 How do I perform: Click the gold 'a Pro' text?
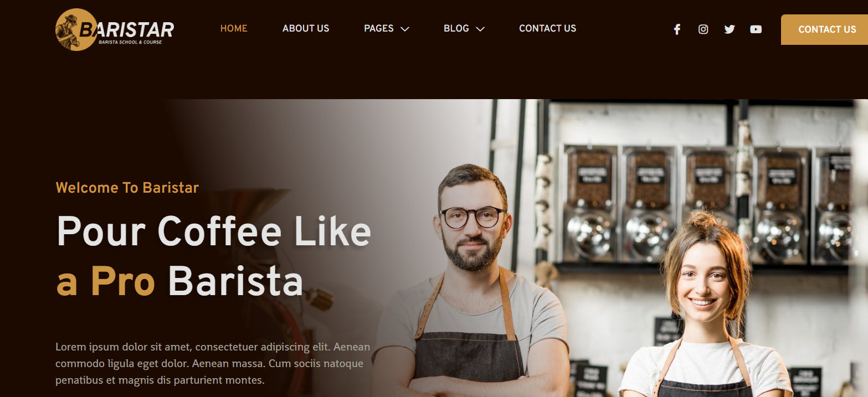point(105,282)
